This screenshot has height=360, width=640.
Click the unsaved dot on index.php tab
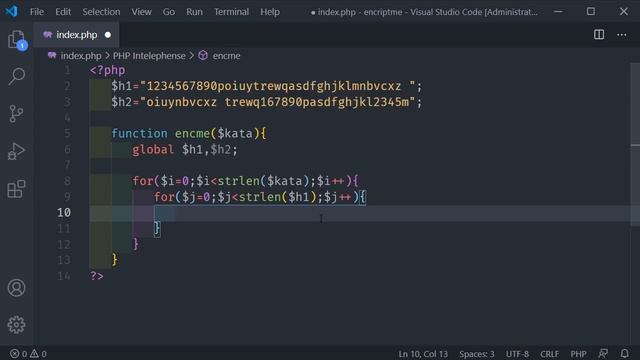108,35
